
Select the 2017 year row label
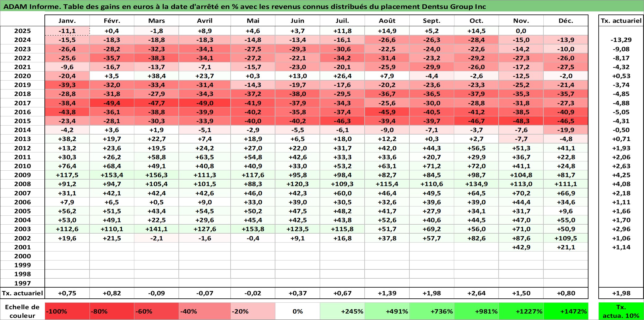coord(23,103)
